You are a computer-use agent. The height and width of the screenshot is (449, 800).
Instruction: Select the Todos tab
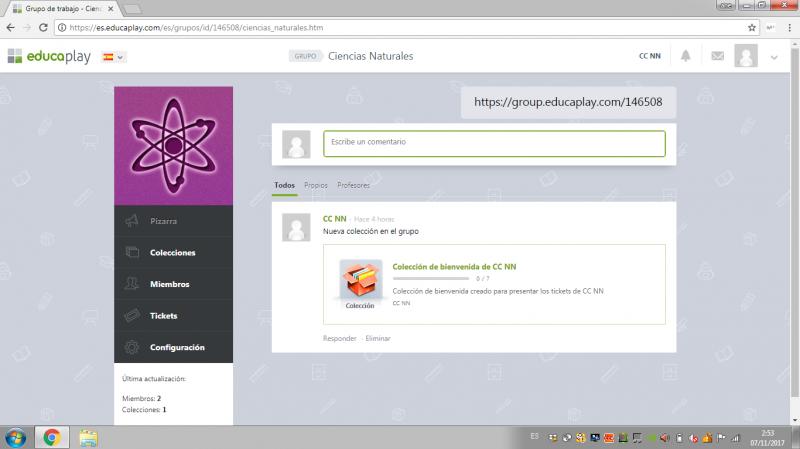[285, 185]
